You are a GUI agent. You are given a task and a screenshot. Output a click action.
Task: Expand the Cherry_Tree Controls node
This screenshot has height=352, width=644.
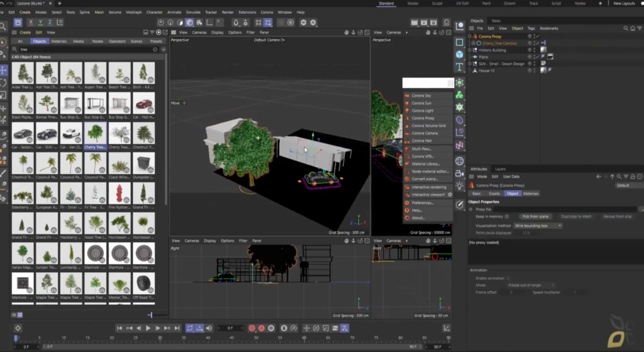coord(473,43)
